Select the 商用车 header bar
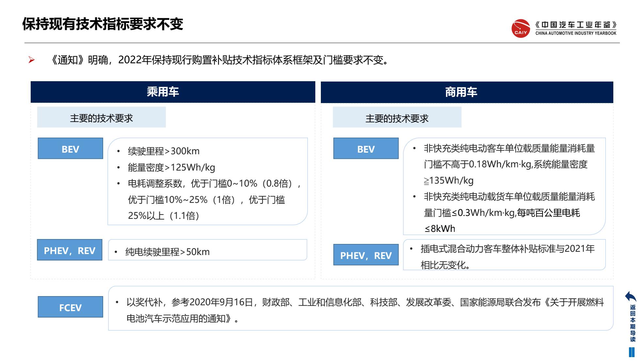Image resolution: width=644 pixels, height=362 pixels. tap(467, 92)
